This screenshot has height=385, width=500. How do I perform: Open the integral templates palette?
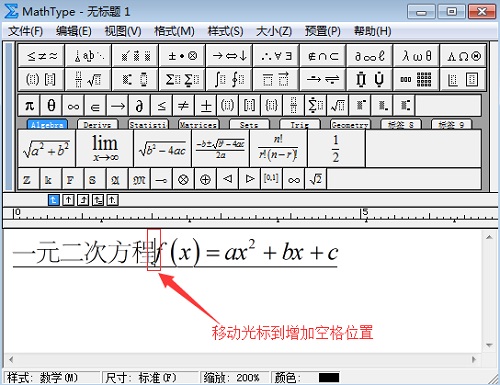pyautogui.click(x=229, y=79)
